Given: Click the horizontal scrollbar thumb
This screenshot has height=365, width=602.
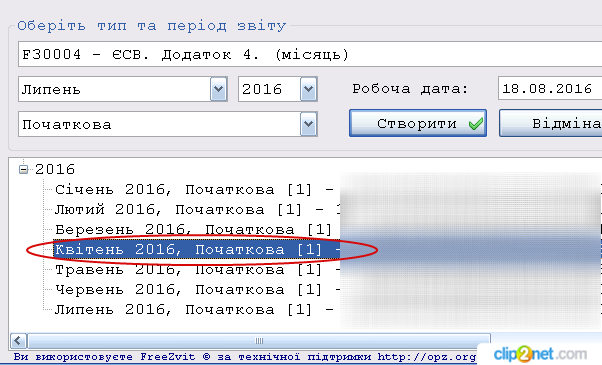Looking at the screenshot, I should [x=259, y=340].
